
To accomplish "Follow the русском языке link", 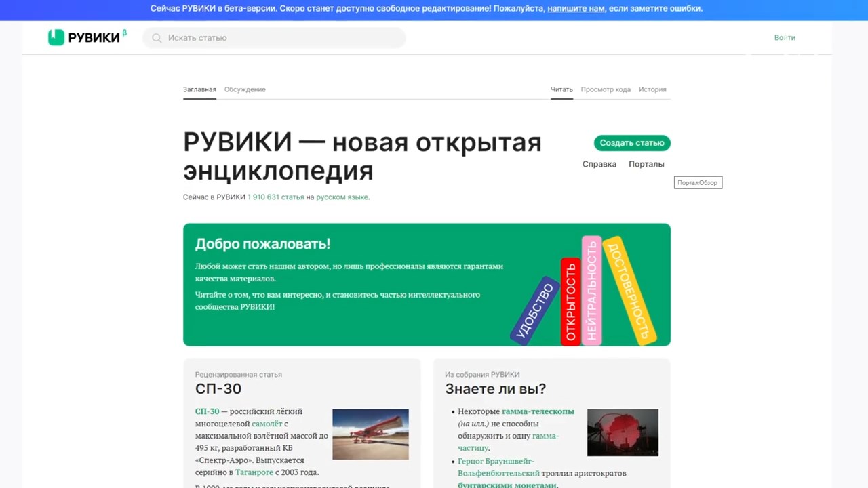I will [342, 197].
